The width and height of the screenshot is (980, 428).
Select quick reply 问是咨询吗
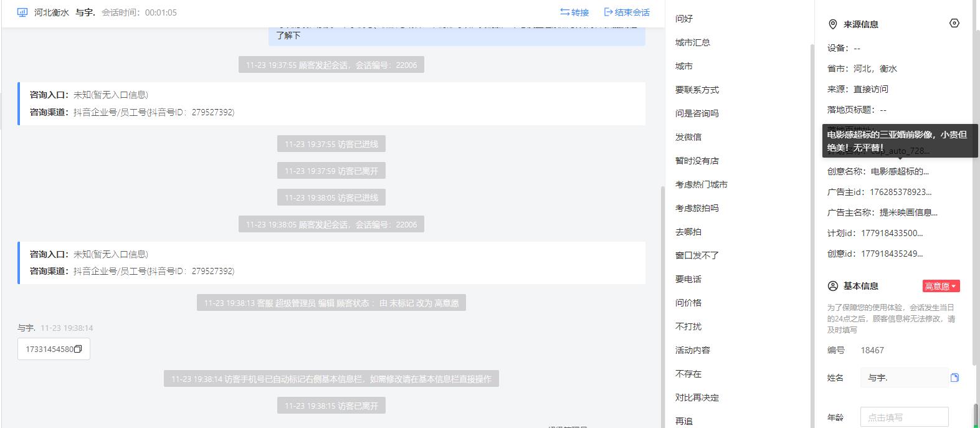pyautogui.click(x=697, y=113)
